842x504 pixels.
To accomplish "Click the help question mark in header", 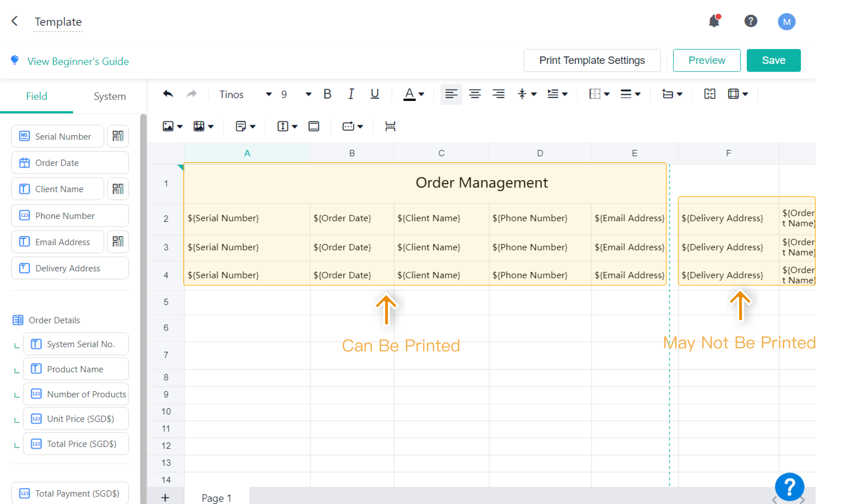I will tap(750, 21).
